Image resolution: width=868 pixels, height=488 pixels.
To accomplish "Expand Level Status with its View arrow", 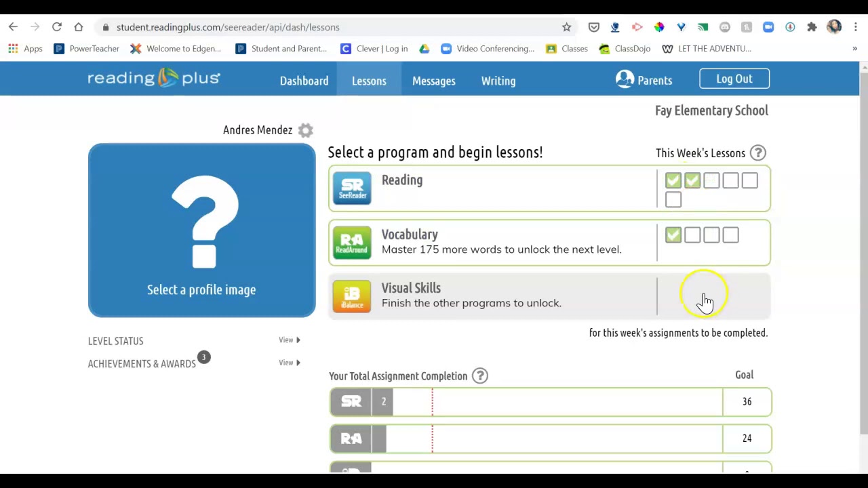I will pos(290,340).
